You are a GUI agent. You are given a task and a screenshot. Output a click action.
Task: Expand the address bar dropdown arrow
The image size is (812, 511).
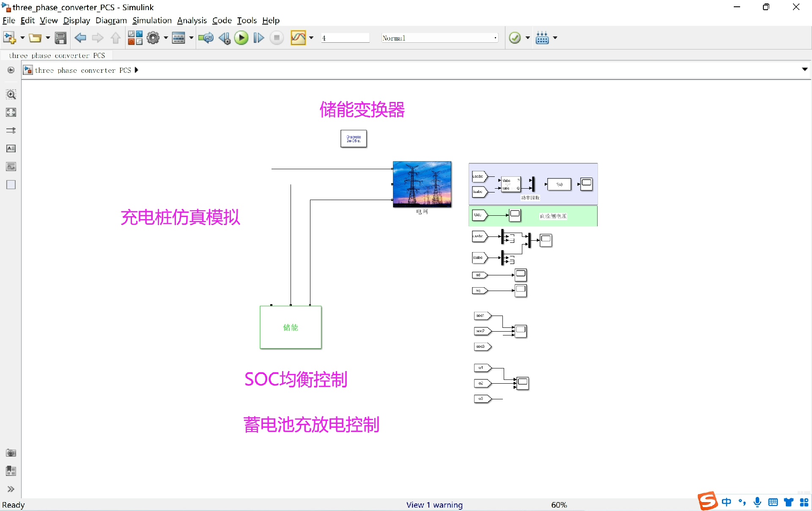pos(804,69)
